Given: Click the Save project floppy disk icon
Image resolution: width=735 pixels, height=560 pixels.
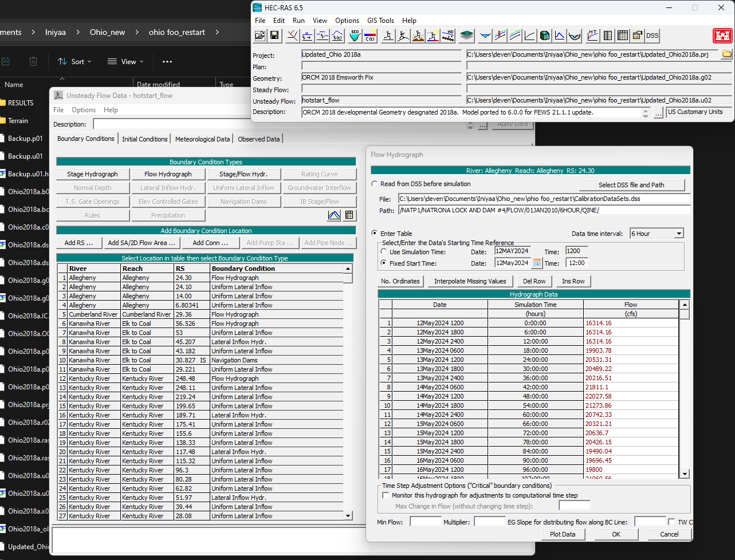Looking at the screenshot, I should point(274,36).
